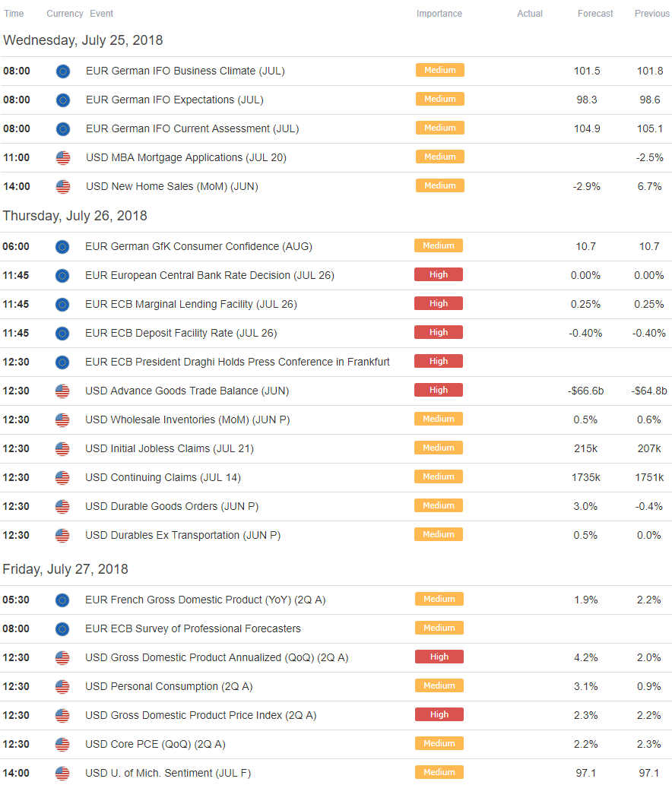672x785 pixels.
Task: Click the US flag beside U. of Mich. Sentiment
Action: click(62, 773)
